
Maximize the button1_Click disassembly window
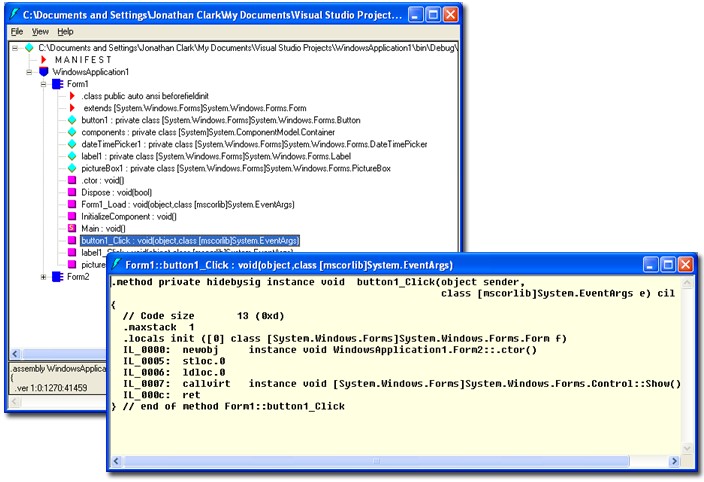[668, 265]
